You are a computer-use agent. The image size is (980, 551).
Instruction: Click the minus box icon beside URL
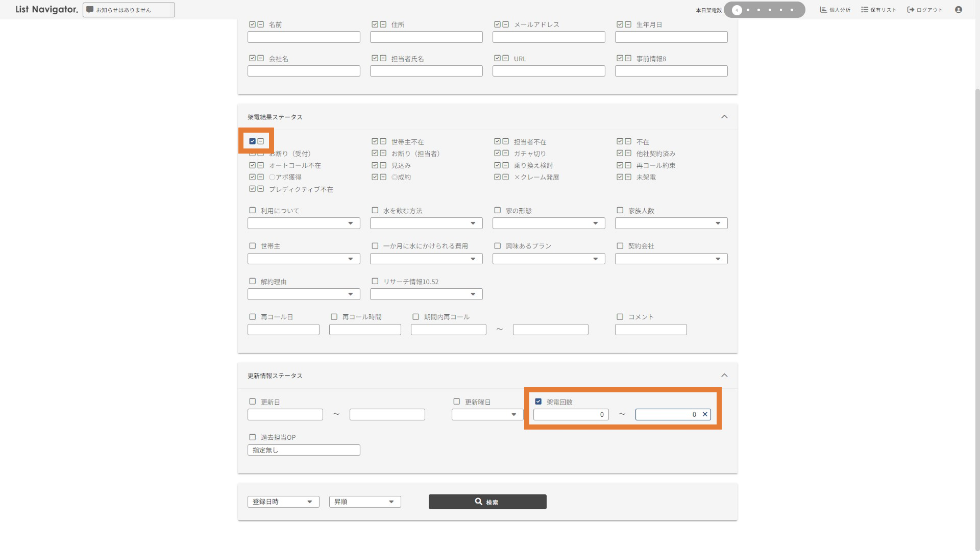506,58
